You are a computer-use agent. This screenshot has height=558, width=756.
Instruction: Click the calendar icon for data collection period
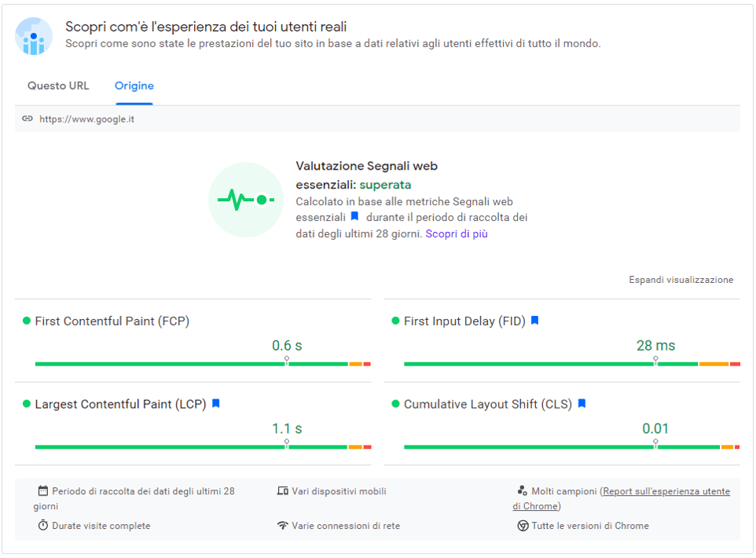click(43, 490)
